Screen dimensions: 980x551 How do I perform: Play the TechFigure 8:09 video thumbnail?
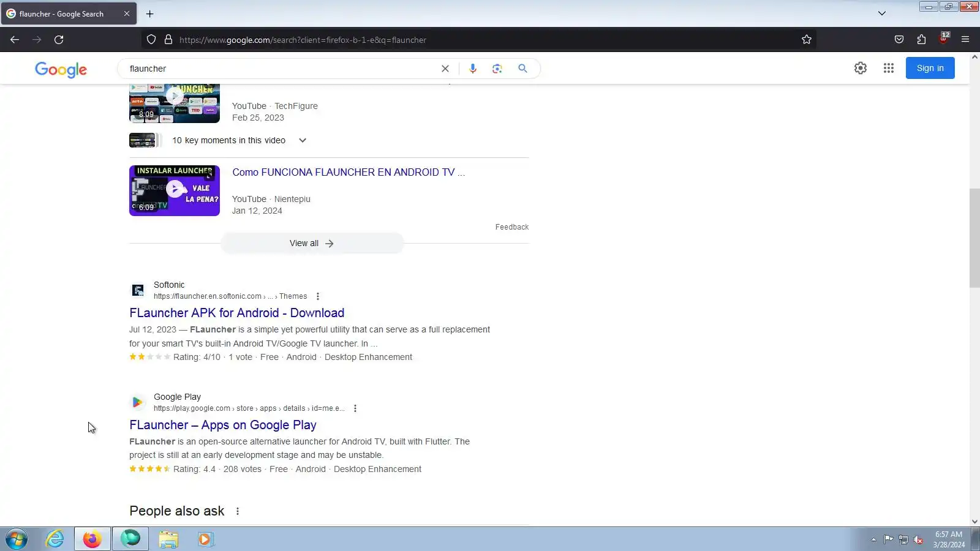175,103
